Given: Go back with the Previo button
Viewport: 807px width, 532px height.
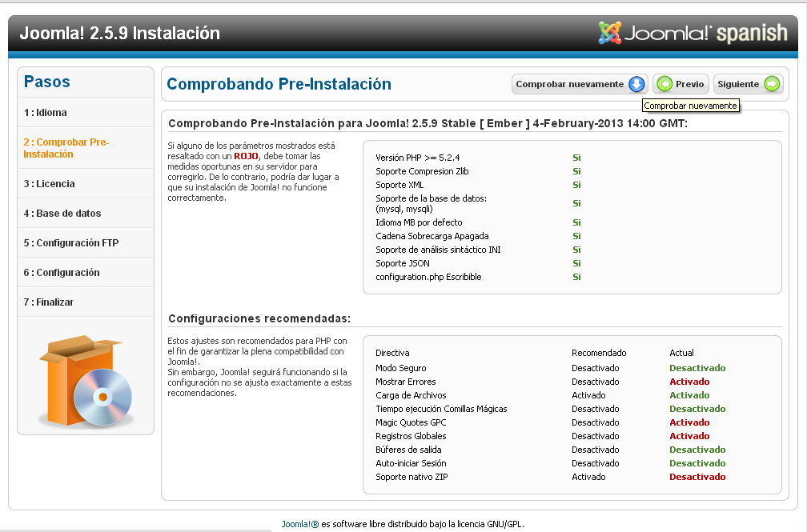Looking at the screenshot, I should 681,84.
